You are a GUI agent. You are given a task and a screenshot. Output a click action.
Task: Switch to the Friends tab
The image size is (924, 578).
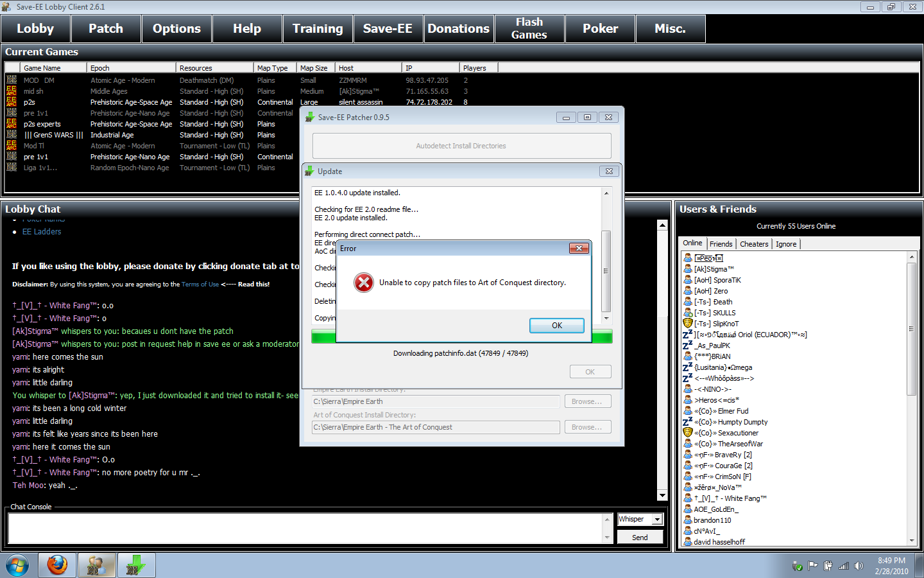tap(721, 244)
